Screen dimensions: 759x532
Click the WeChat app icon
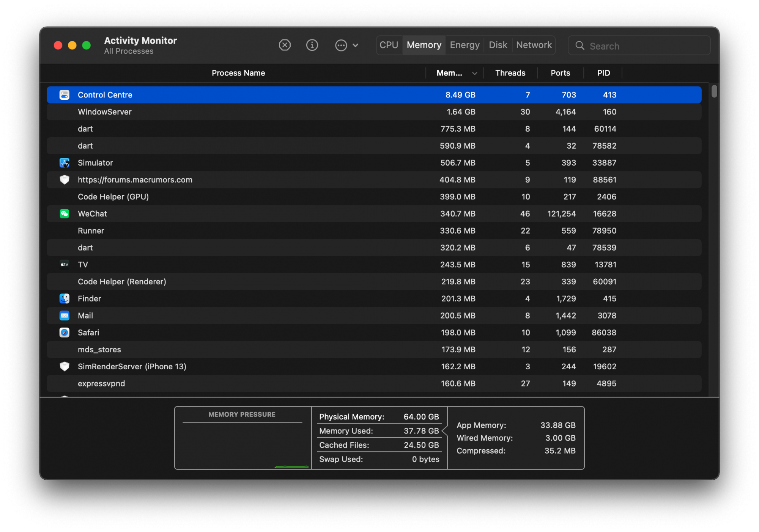pyautogui.click(x=65, y=213)
